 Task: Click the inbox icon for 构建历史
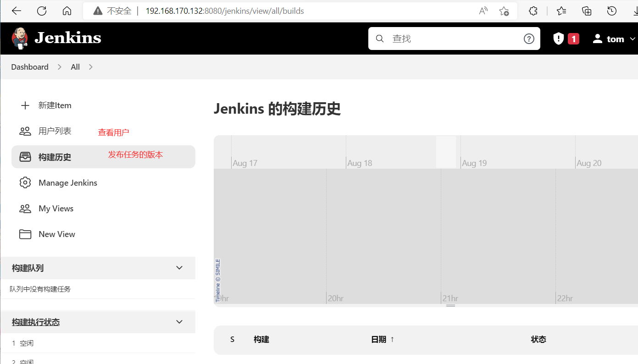[25, 157]
